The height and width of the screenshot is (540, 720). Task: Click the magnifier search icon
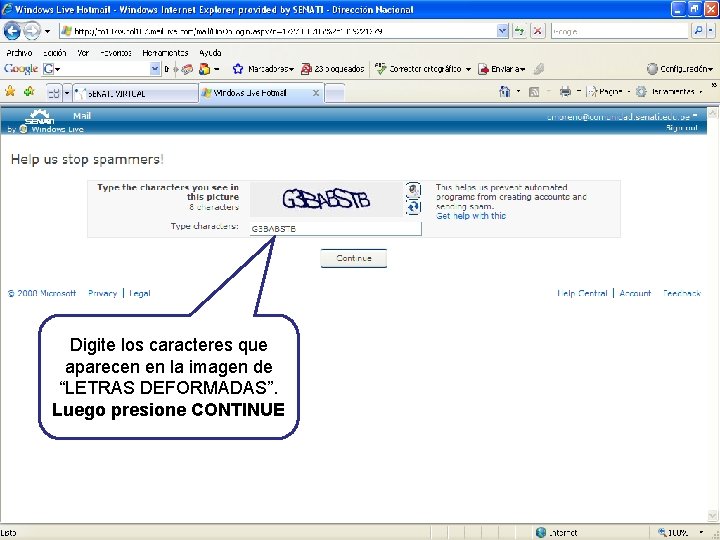(698, 31)
